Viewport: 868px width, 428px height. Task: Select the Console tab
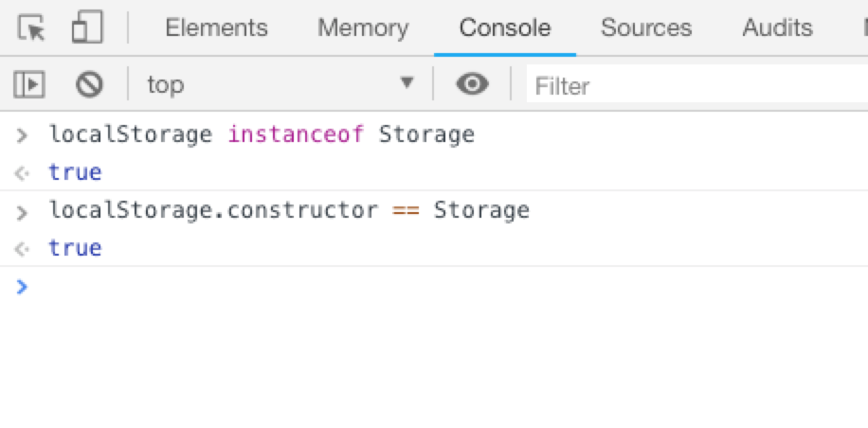pyautogui.click(x=504, y=28)
